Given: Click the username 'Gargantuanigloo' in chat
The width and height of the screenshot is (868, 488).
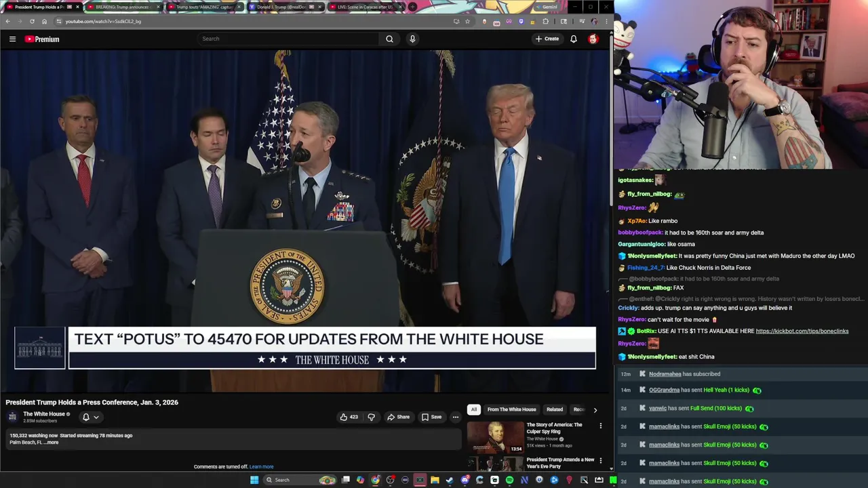Looking at the screenshot, I should coord(642,244).
